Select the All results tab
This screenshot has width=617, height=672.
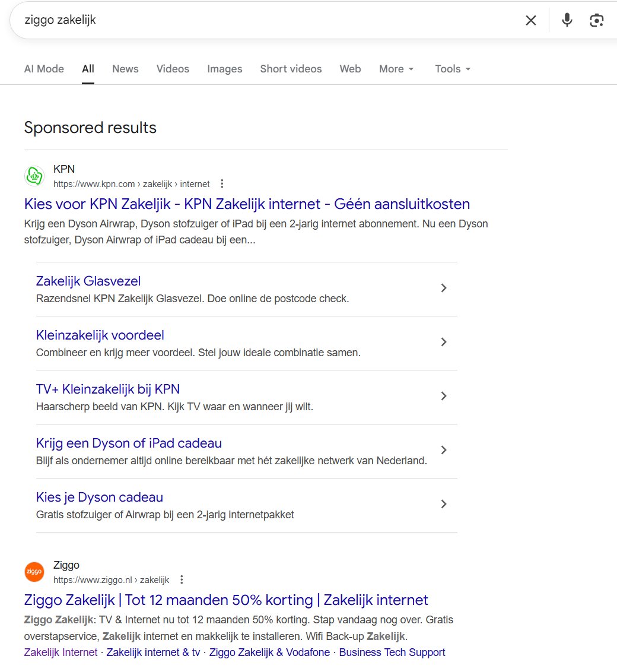[88, 69]
